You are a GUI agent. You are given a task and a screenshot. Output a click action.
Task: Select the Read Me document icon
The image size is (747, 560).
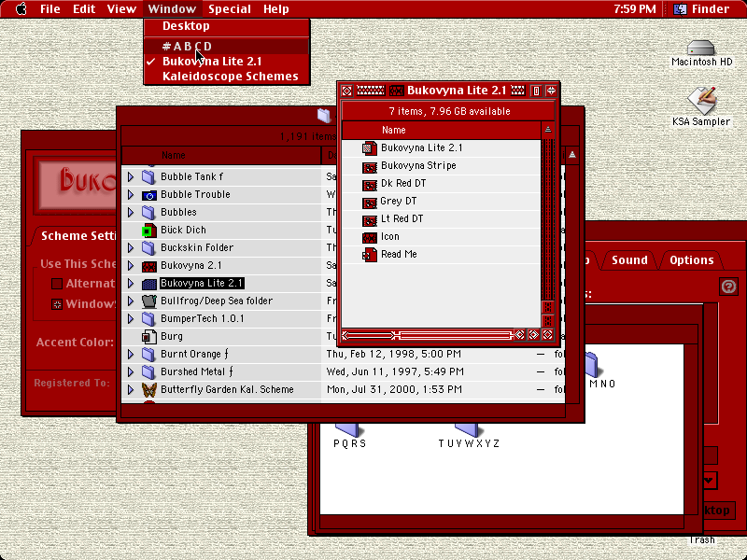370,255
